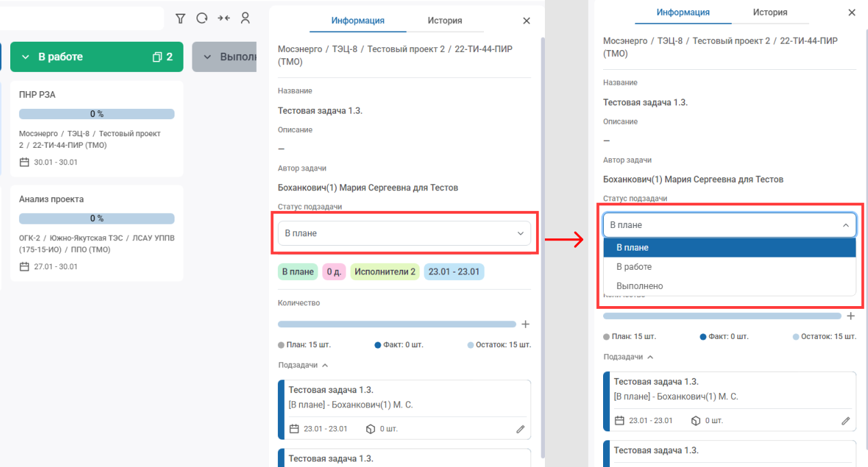Click the search field at top left
868x467 pixels.
click(x=82, y=18)
